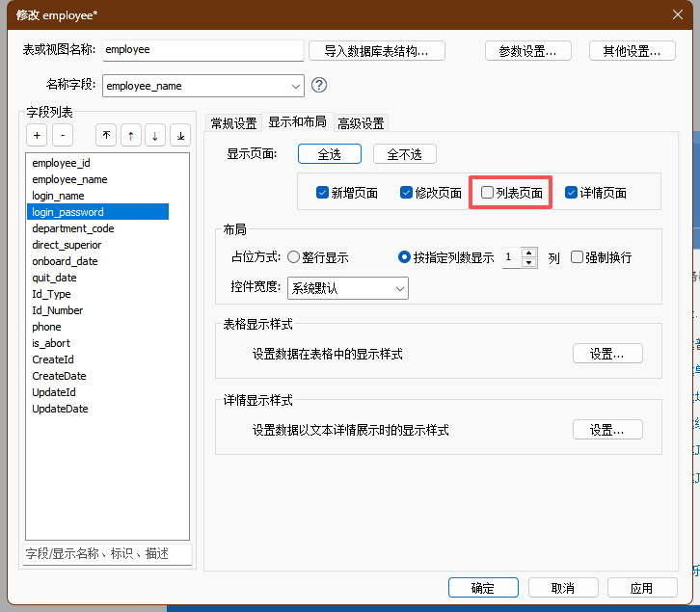Click the help question mark icon
The width and height of the screenshot is (700, 612).
tap(320, 86)
